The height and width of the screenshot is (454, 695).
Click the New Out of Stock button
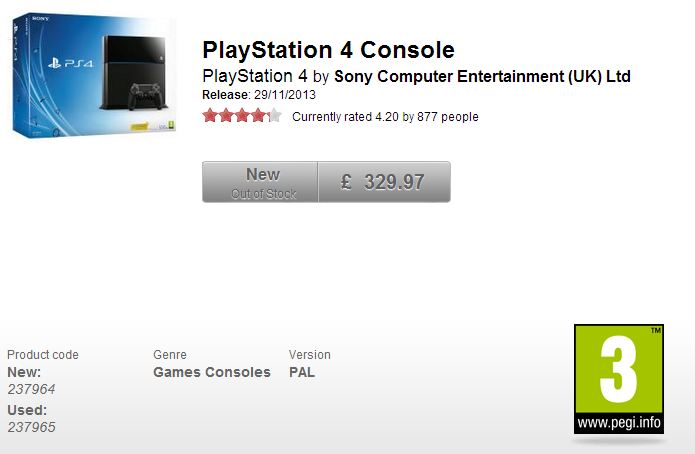(x=261, y=182)
